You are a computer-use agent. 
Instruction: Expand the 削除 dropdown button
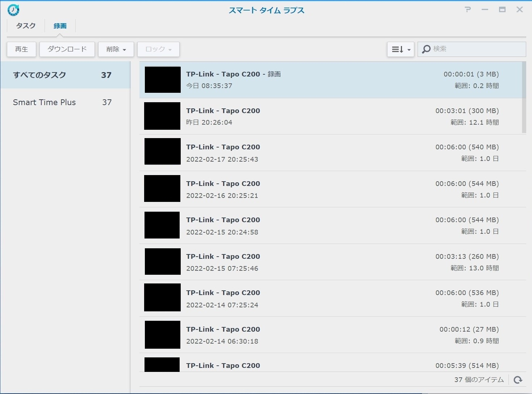(x=116, y=49)
